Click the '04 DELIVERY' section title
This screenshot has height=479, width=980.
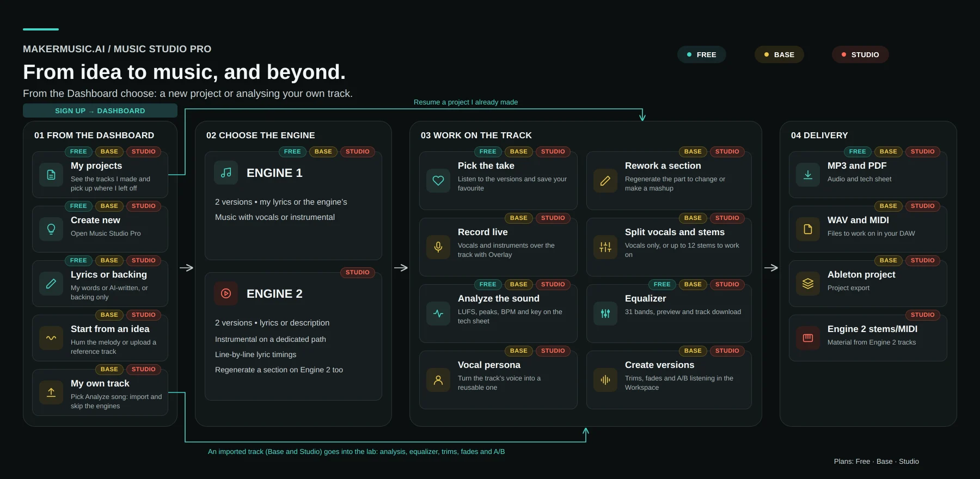[819, 135]
